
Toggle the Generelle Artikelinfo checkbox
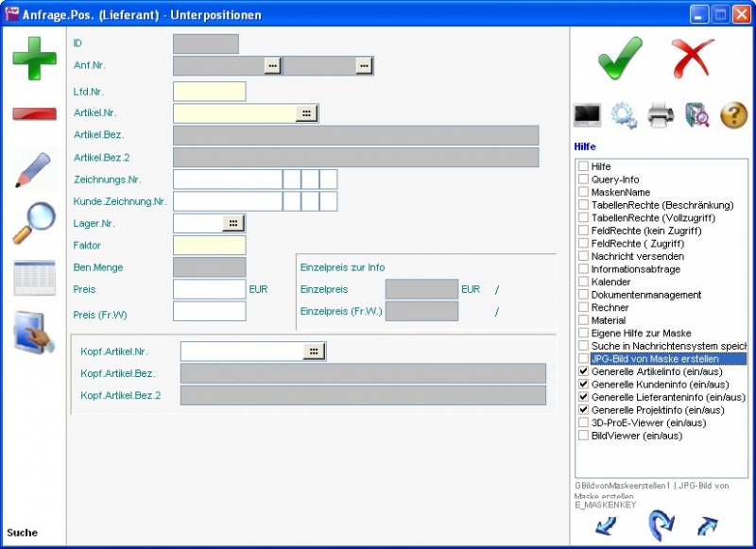pos(583,372)
